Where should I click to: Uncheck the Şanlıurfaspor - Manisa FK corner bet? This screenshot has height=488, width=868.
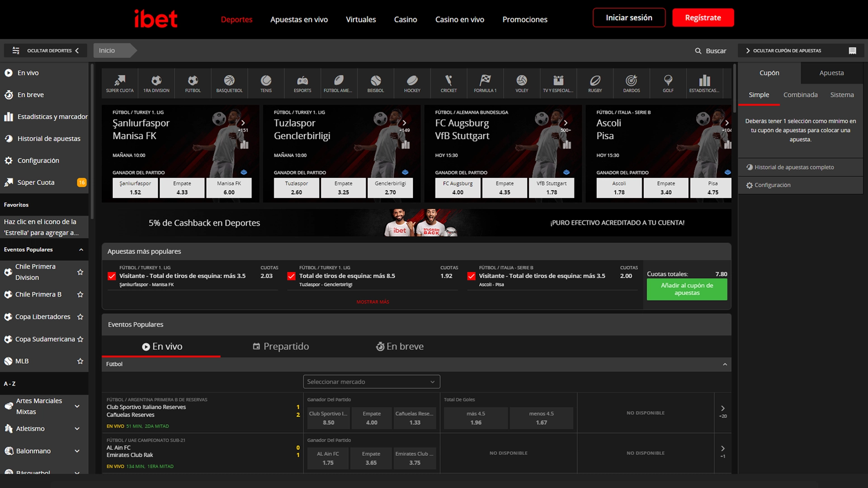[112, 276]
